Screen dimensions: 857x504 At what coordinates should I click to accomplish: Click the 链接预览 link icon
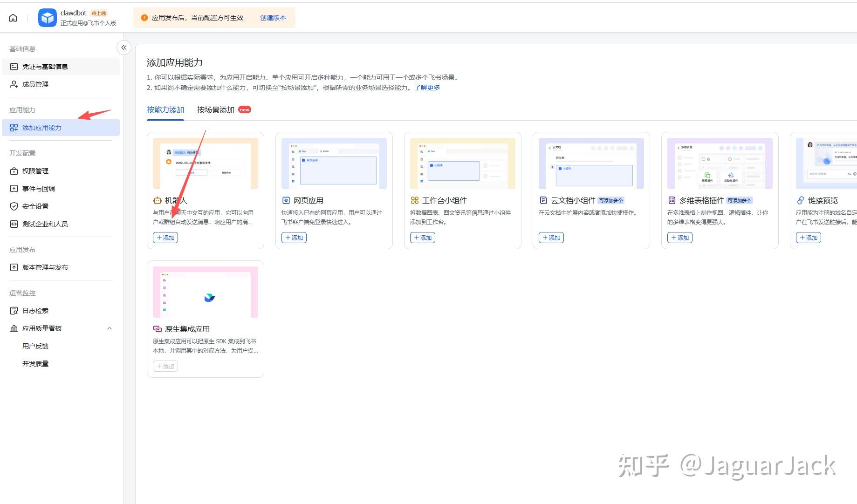[800, 200]
